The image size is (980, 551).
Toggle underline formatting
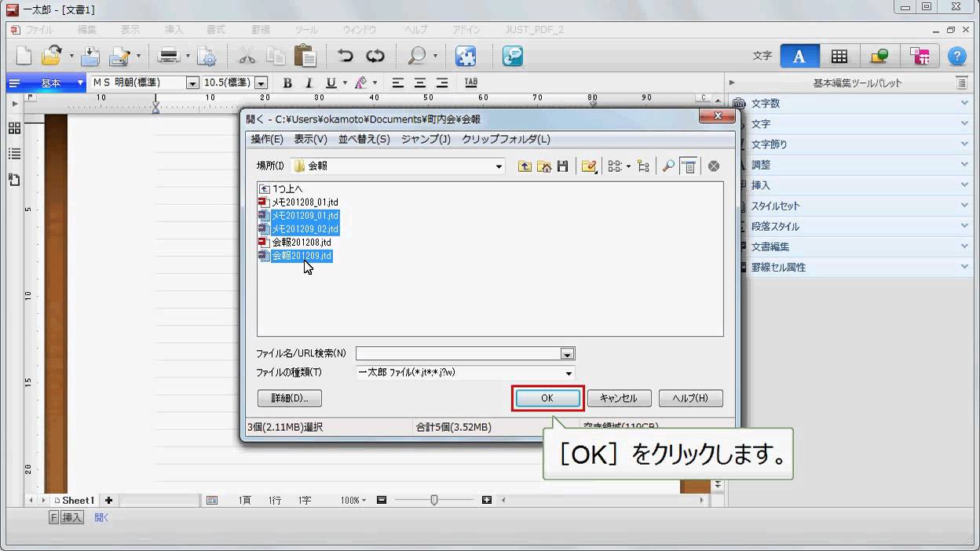[330, 82]
